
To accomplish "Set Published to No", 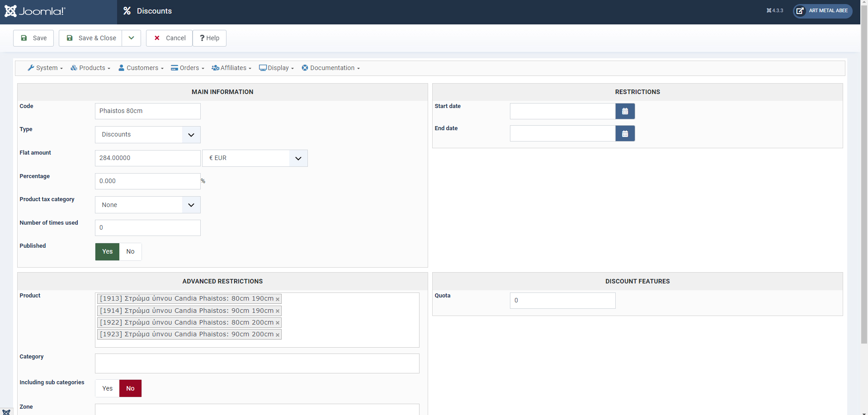I will (x=130, y=252).
